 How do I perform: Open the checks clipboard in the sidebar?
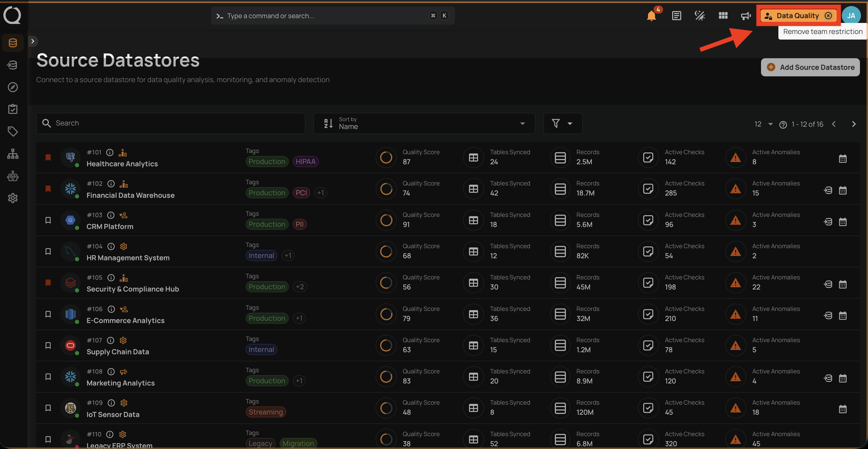13,109
